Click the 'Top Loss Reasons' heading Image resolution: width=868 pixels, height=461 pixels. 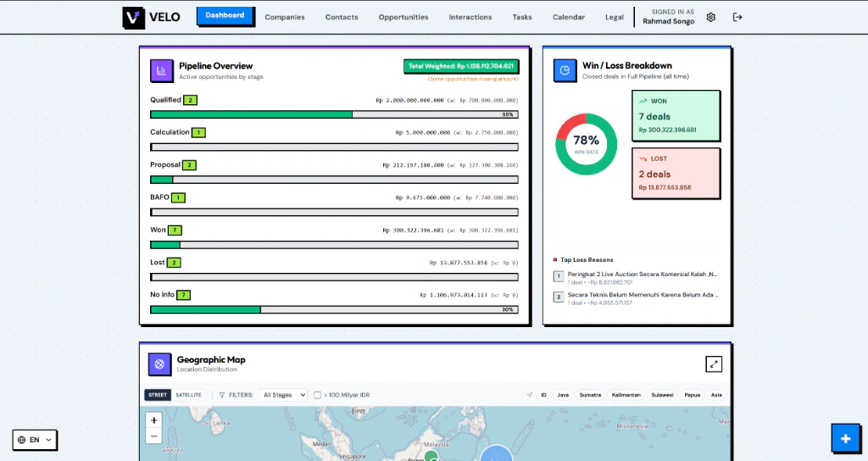587,259
